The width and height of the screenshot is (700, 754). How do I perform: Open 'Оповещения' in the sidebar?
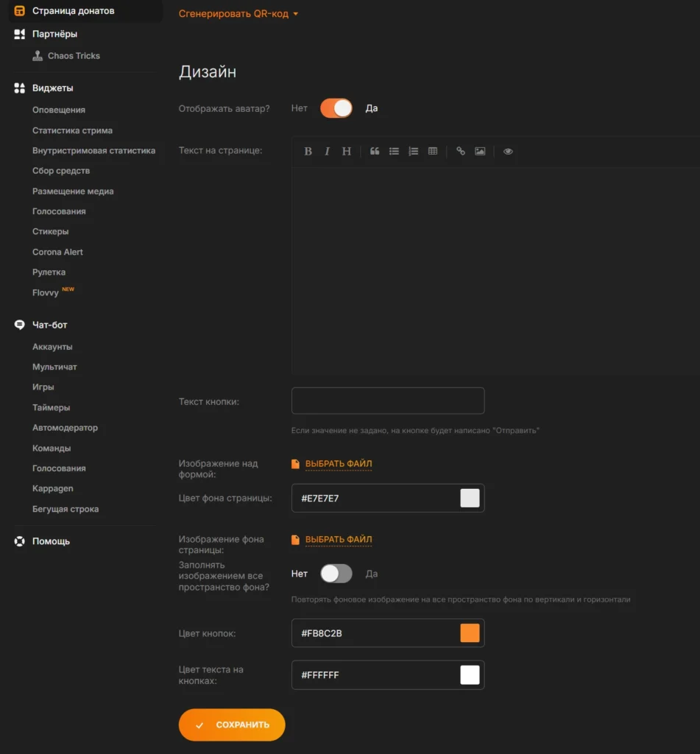point(59,110)
